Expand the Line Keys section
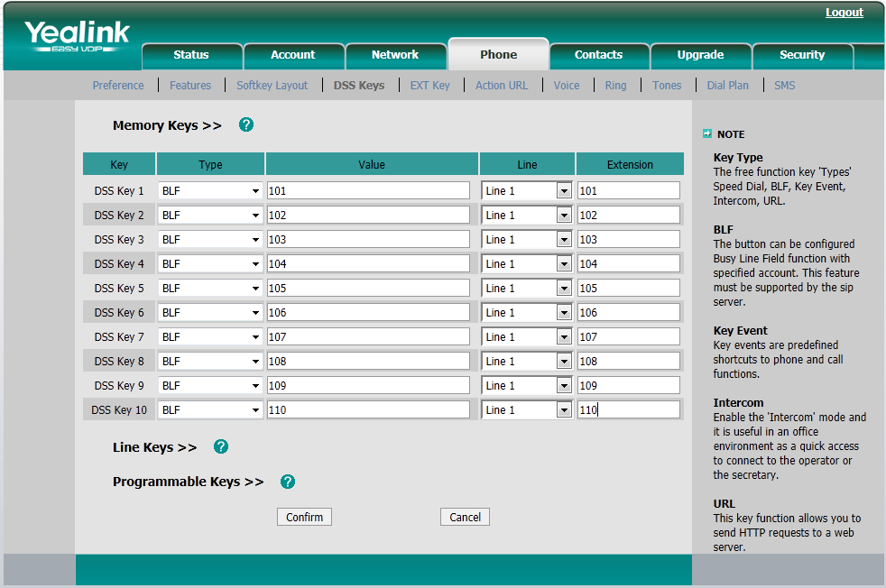Screen dimensions: 886x588 point(155,447)
